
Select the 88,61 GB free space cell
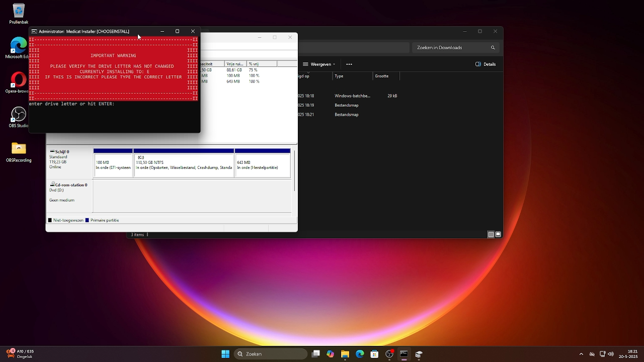click(x=234, y=70)
